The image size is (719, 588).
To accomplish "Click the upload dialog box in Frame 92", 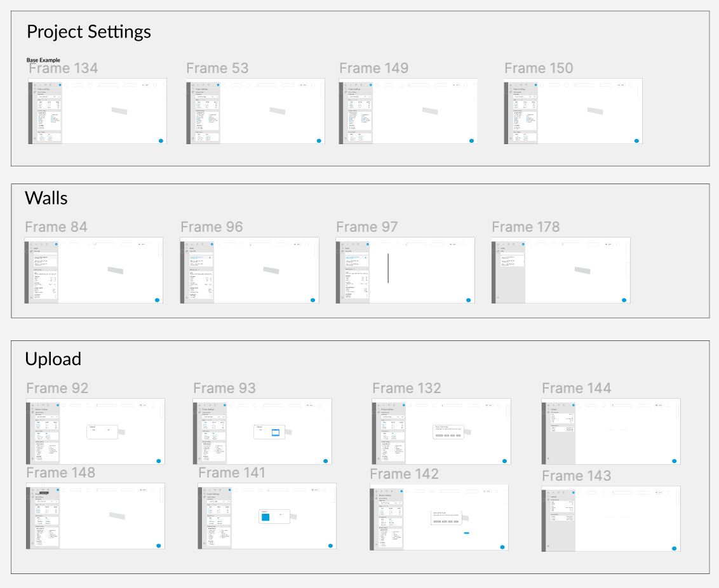I will point(102,432).
